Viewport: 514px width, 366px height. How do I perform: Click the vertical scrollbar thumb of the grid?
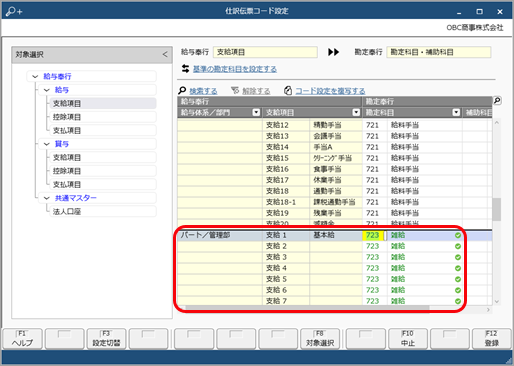point(497,209)
